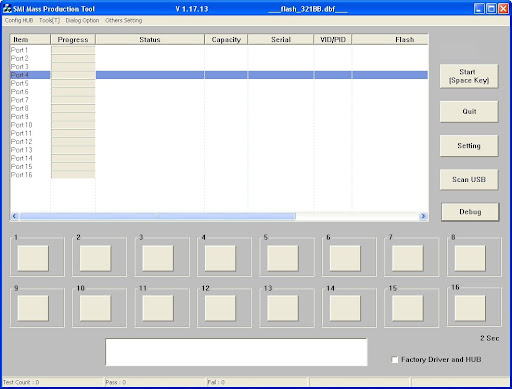Click the horizontal scrollbar thumb

tap(157, 216)
